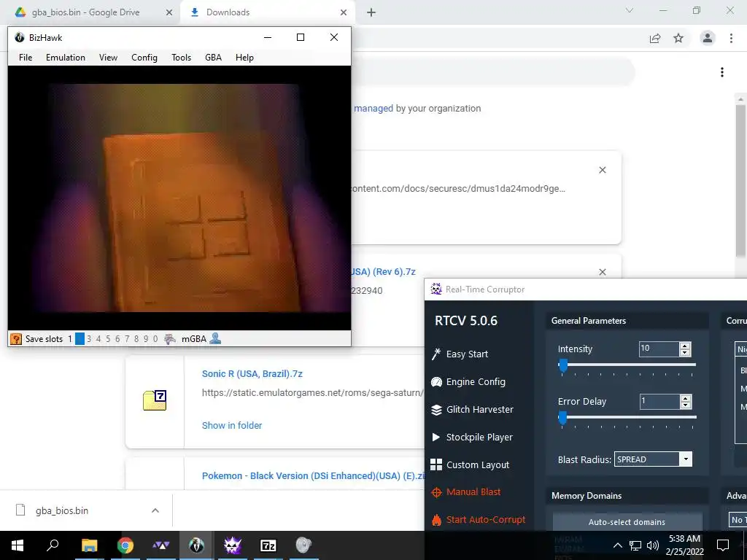Open the GBA menu in BizHawk
Viewport: 747px width, 560px height.
(x=213, y=58)
